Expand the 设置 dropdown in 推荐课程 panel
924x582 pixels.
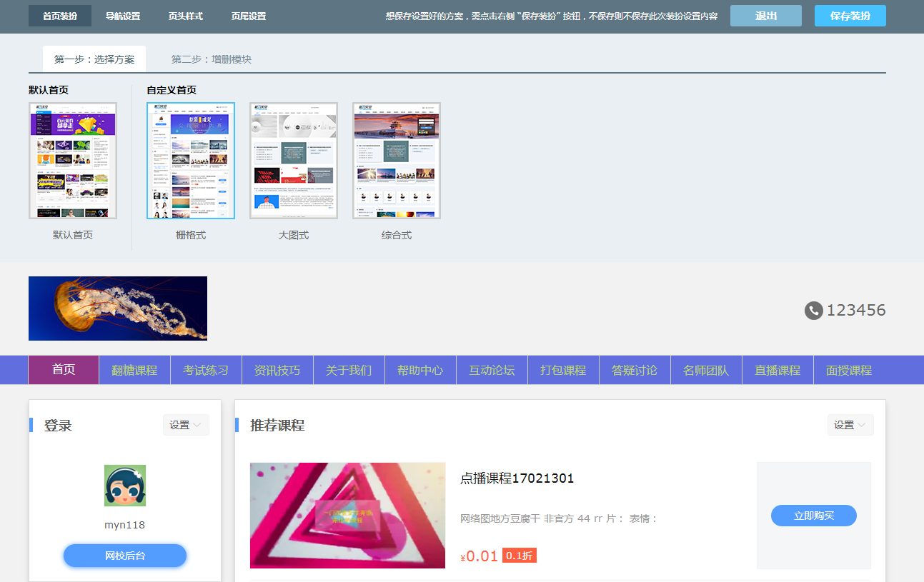pos(850,425)
